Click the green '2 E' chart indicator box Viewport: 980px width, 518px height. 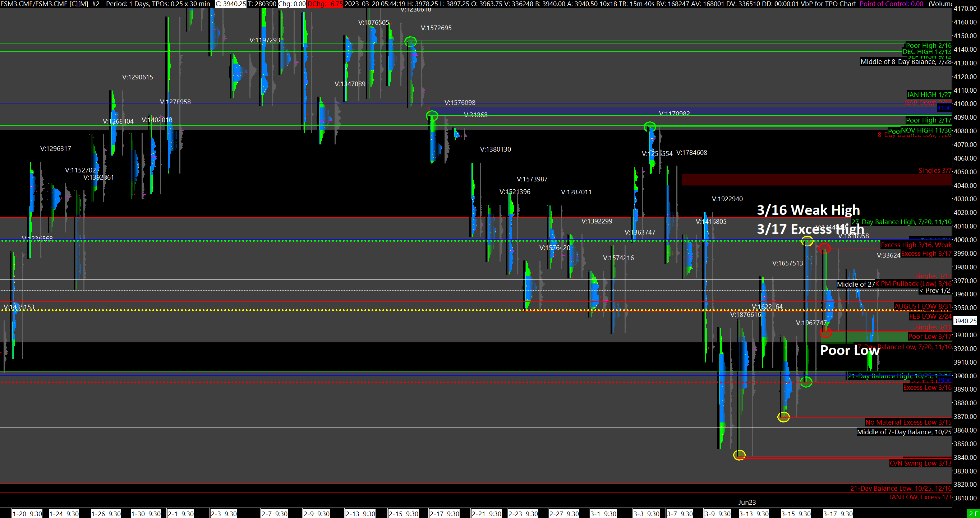pos(973,514)
